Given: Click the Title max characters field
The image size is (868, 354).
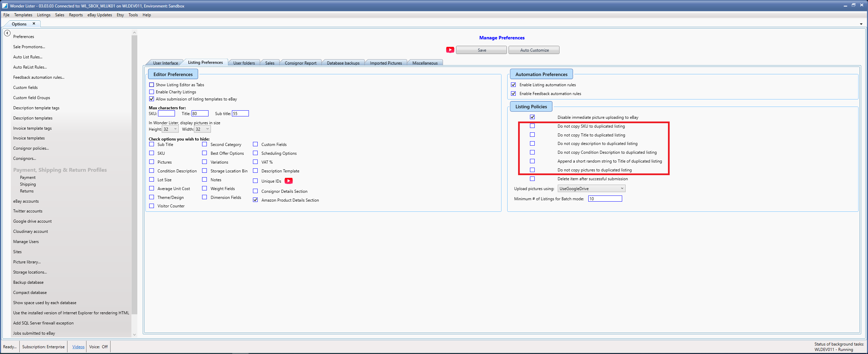Looking at the screenshot, I should [200, 114].
